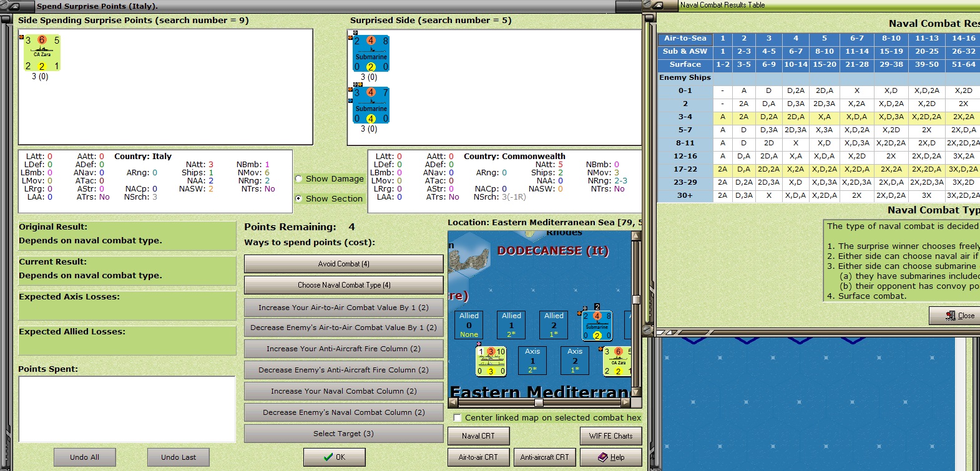Click the map horizontal scrollbar thumb
Image resolution: width=980 pixels, height=471 pixels.
tap(539, 402)
